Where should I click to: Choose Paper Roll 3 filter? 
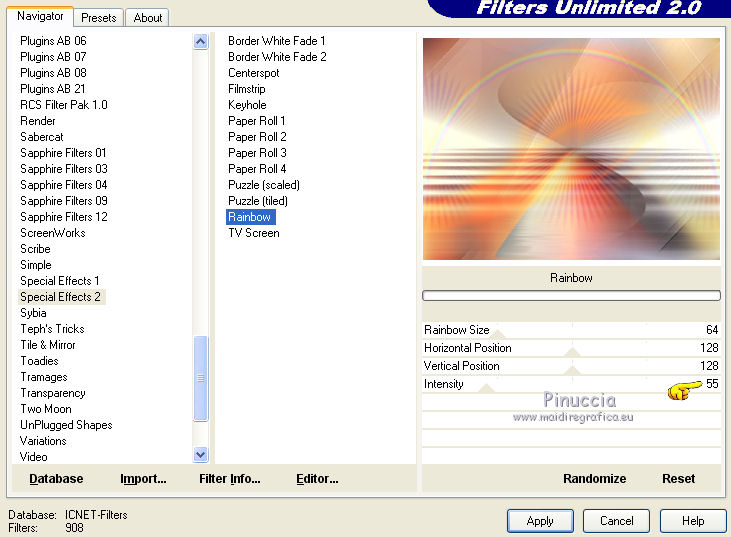coord(257,153)
